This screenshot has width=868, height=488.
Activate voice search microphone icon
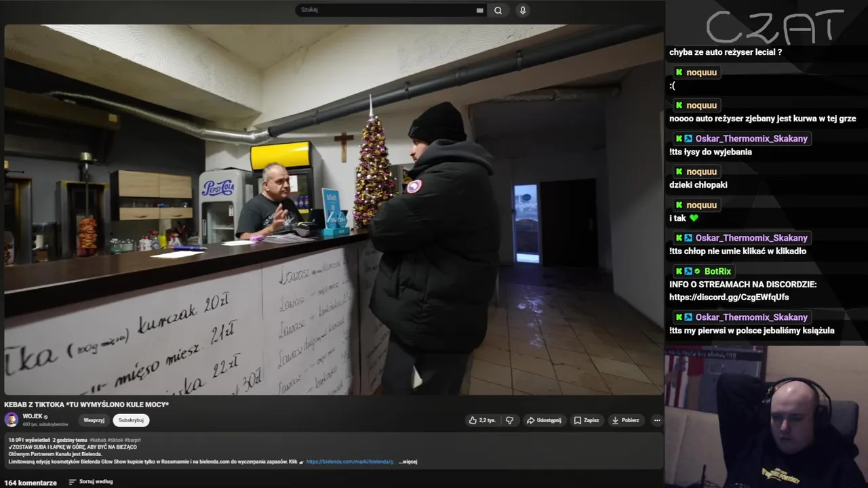pos(522,10)
